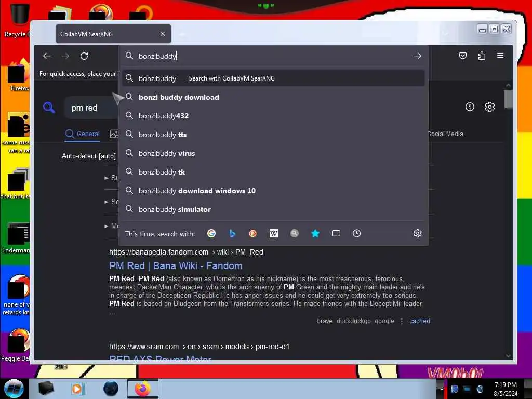The image size is (532, 399).
Task: Choose 'bonzibuddy — Search with CollabVM SearXNG'
Action: pyautogui.click(x=273, y=78)
